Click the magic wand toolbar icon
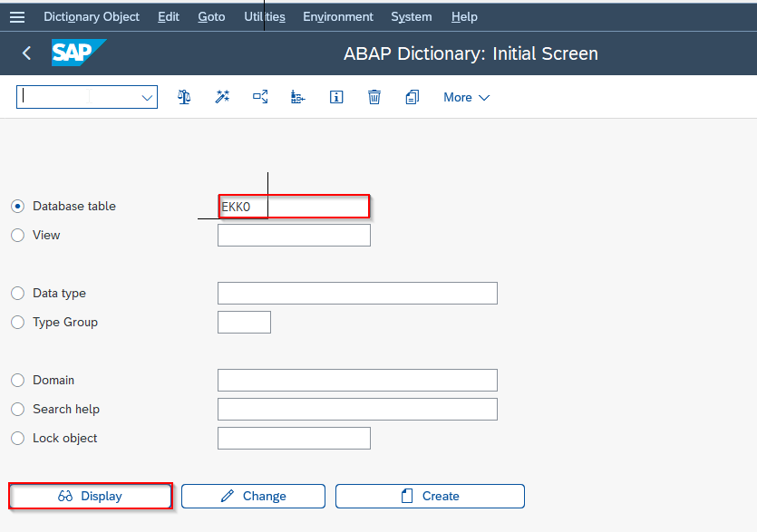 [222, 97]
